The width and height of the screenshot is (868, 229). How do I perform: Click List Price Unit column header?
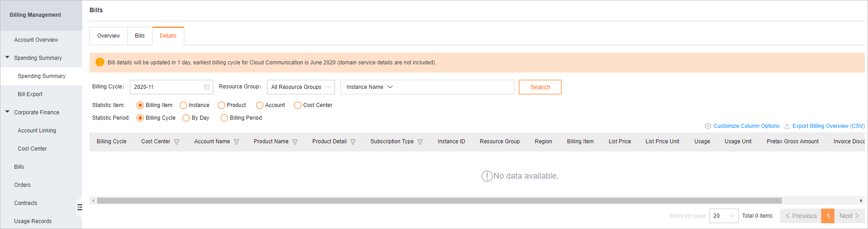(x=662, y=141)
